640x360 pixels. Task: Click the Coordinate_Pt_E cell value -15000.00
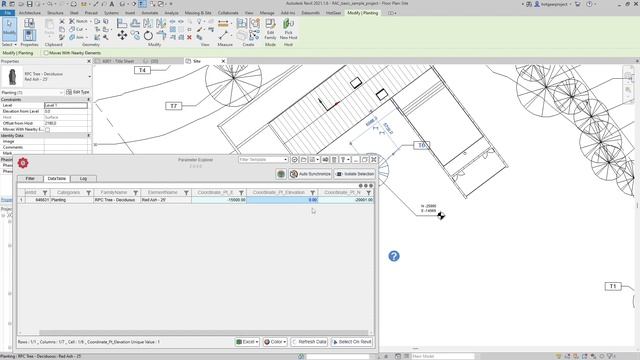219,200
